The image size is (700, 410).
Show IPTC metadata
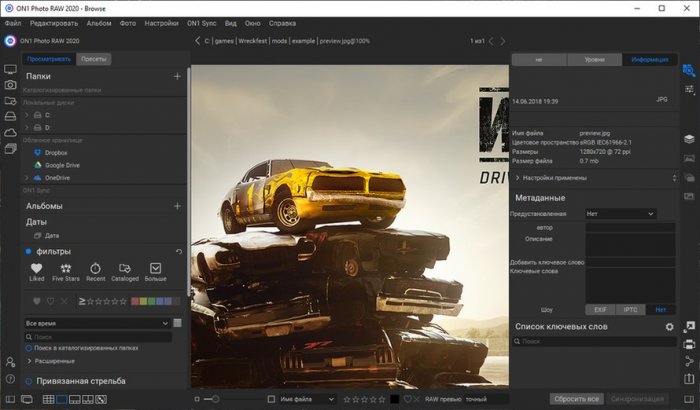pos(630,310)
